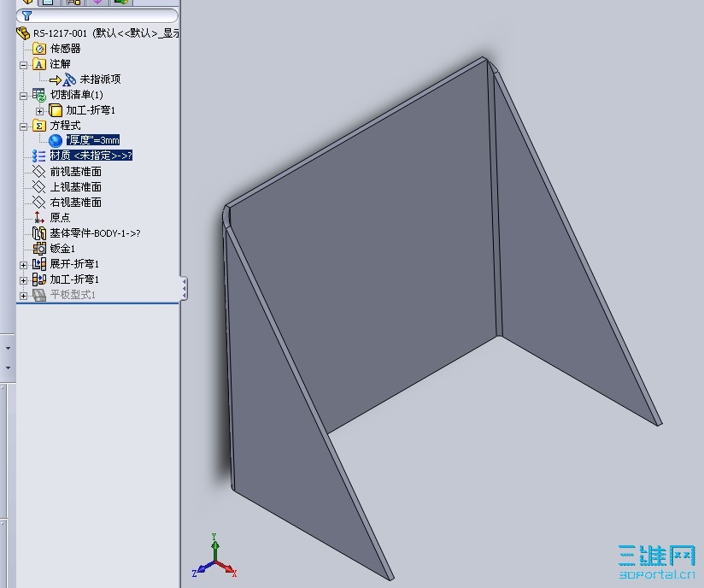
Task: Click the 基体零件-BODY-1 feature icon
Action: [x=39, y=233]
